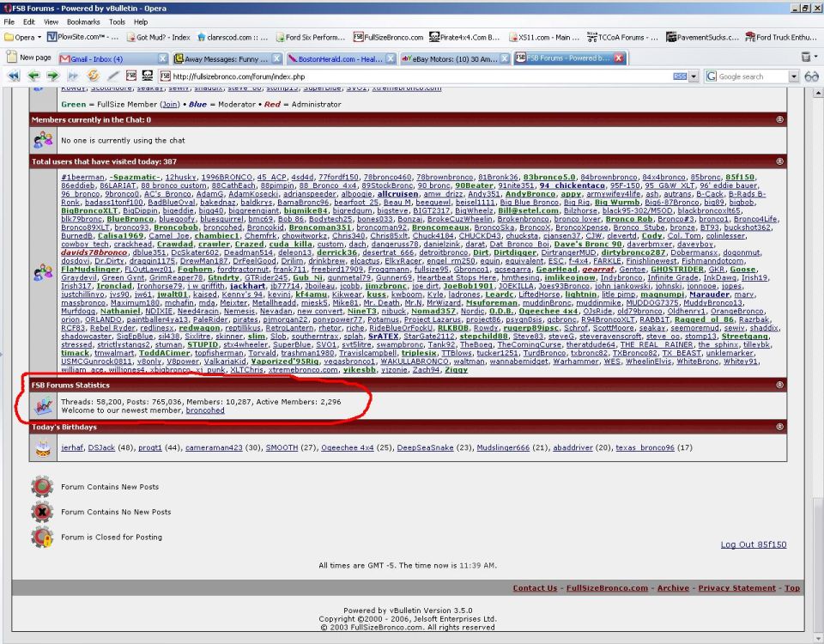Click the skull shortcut icon in navigation toolbar

(x=148, y=76)
